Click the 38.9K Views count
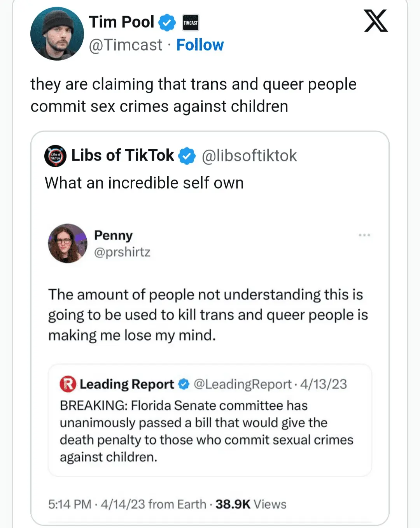Screen dimensions: 420x528 tap(251, 504)
